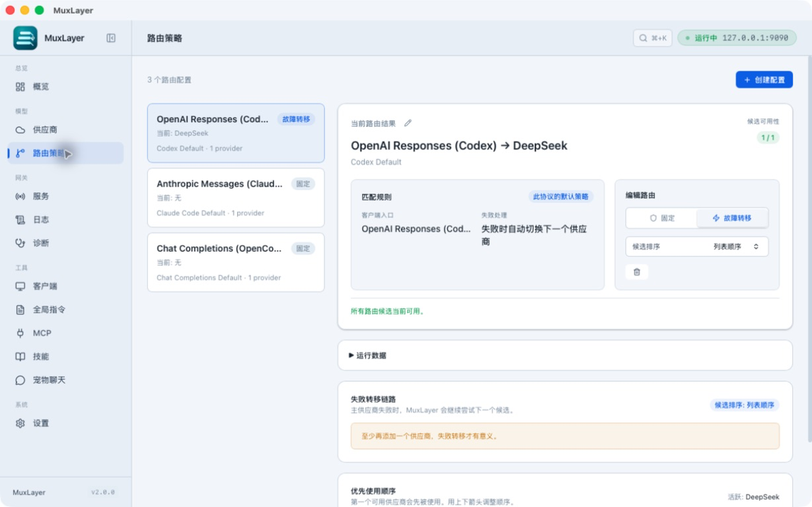Click the 客户端 monitor icon
812x507 pixels.
(x=20, y=287)
